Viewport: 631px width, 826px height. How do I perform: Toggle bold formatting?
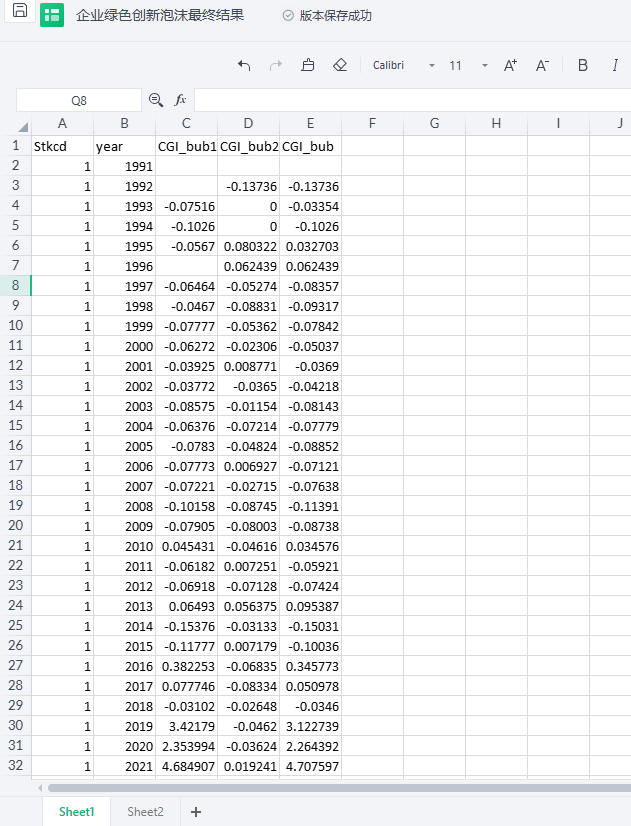coord(583,65)
